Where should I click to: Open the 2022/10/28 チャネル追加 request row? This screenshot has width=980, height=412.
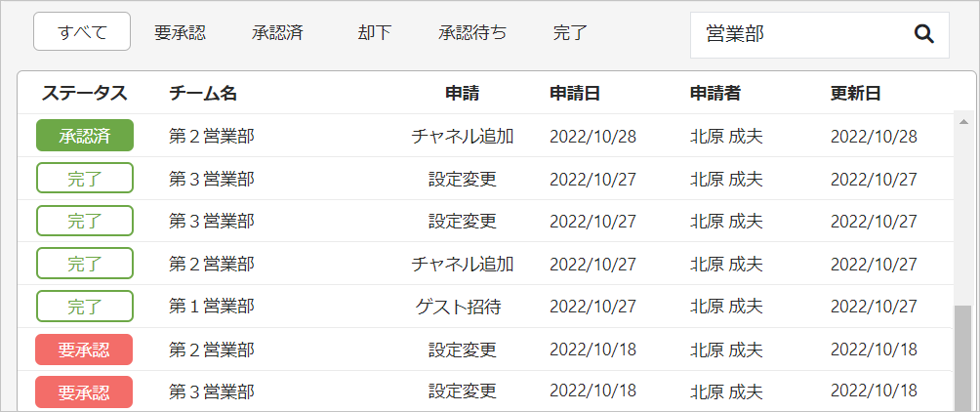(x=486, y=136)
